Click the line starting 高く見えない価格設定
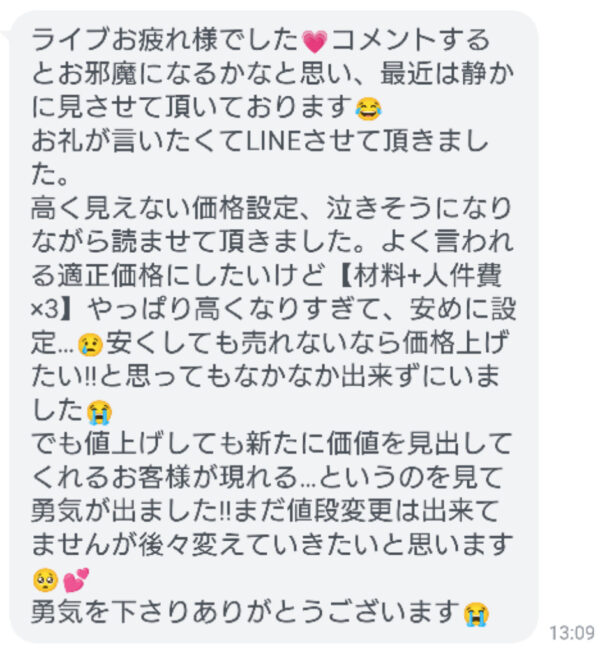The image size is (600, 660). (x=271, y=209)
